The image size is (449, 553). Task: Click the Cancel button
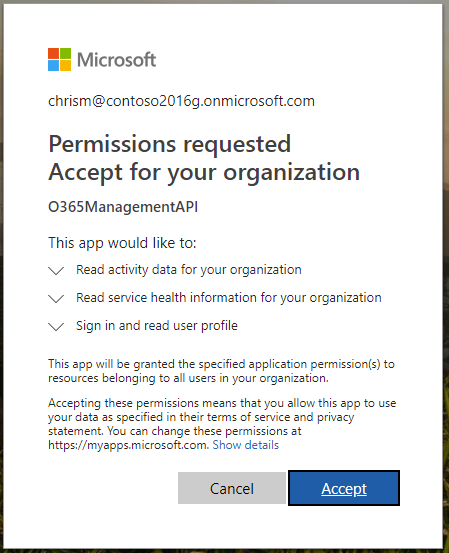coord(232,488)
